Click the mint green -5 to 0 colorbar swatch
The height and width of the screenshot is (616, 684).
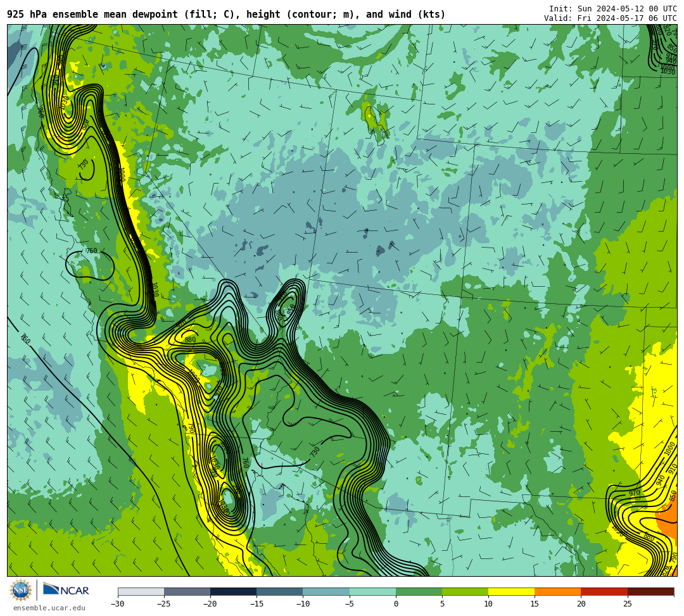point(372,591)
